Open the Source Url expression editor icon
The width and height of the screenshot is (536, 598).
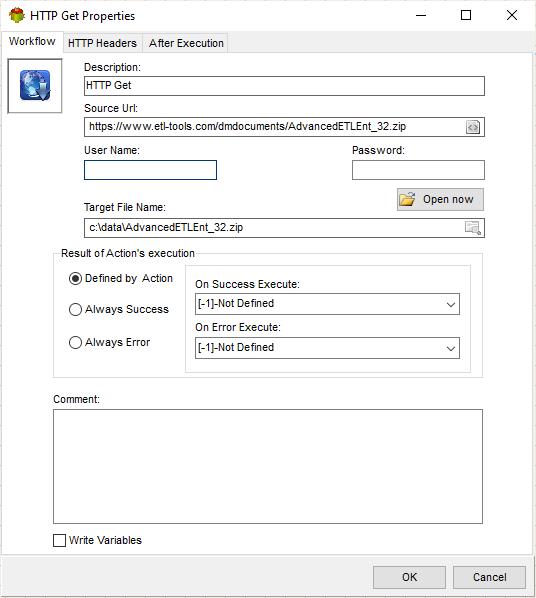473,127
